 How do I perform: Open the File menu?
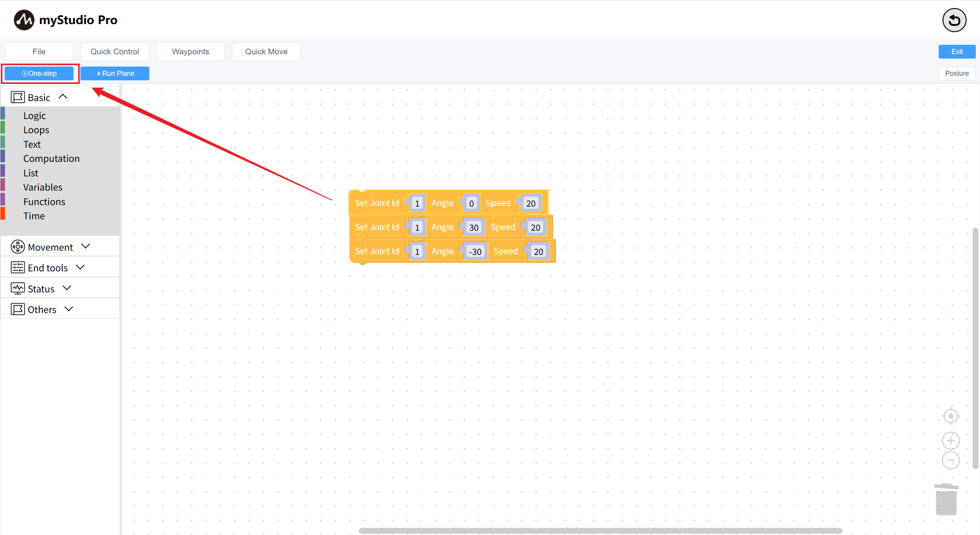(39, 52)
